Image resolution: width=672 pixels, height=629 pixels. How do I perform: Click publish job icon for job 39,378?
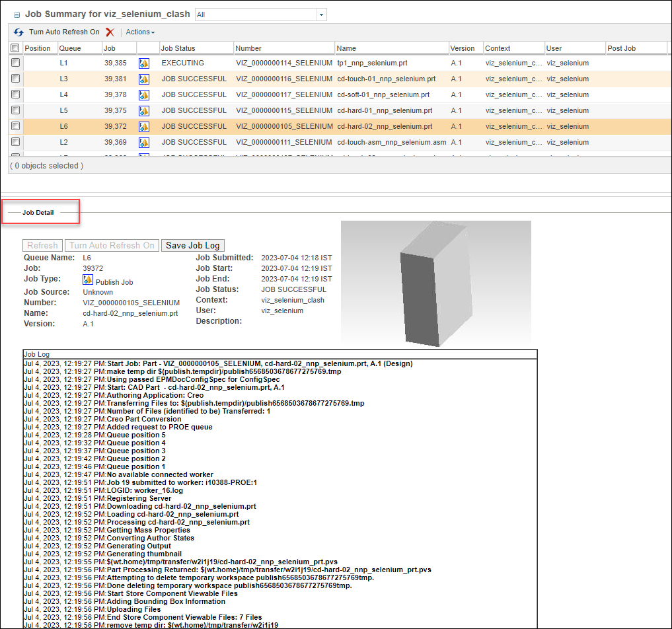pos(144,95)
